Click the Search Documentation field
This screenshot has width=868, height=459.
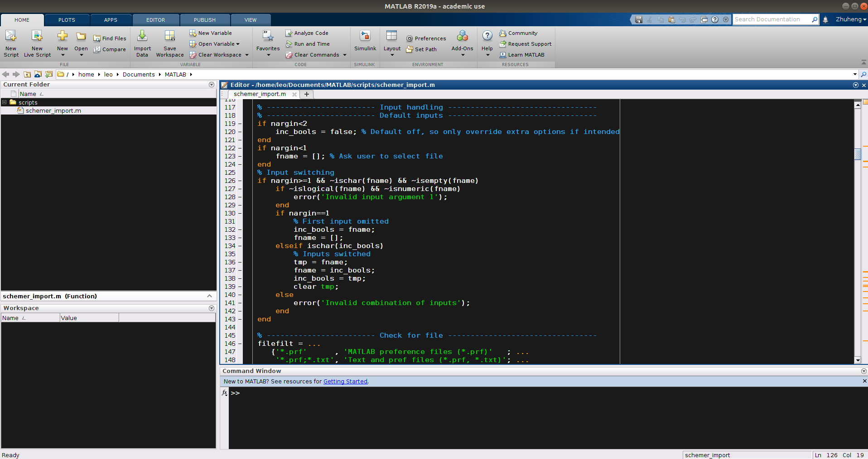pos(771,19)
